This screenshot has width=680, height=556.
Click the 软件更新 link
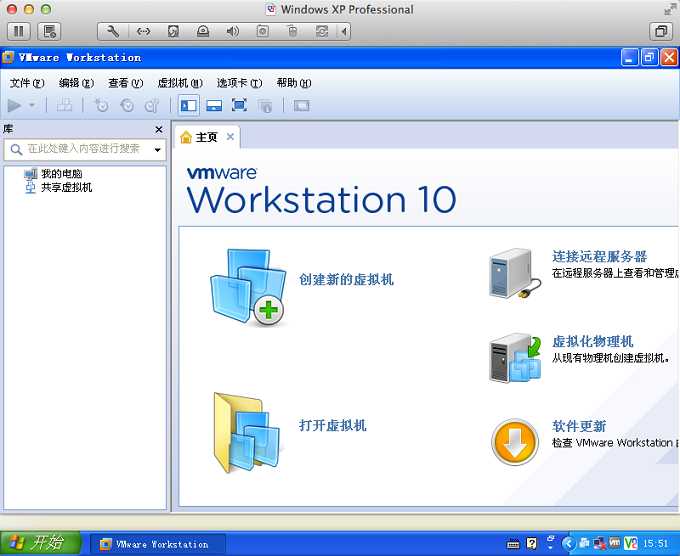click(x=579, y=426)
